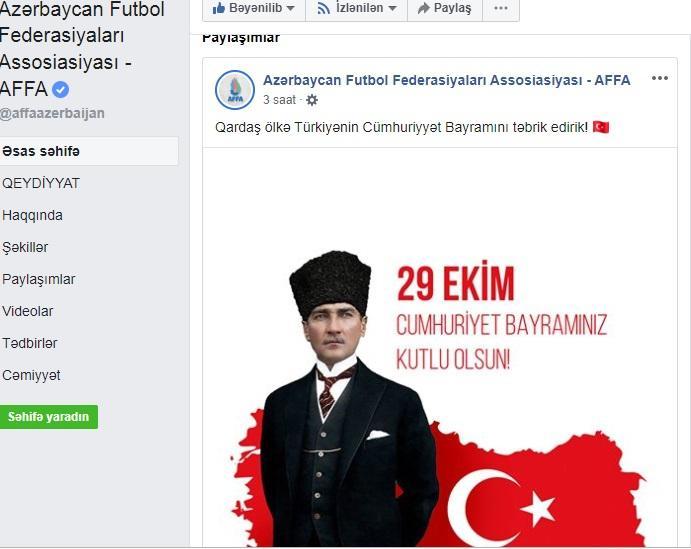Expand the Bəyənilib dropdown arrow
The height and width of the screenshot is (549, 691).
pos(290,8)
